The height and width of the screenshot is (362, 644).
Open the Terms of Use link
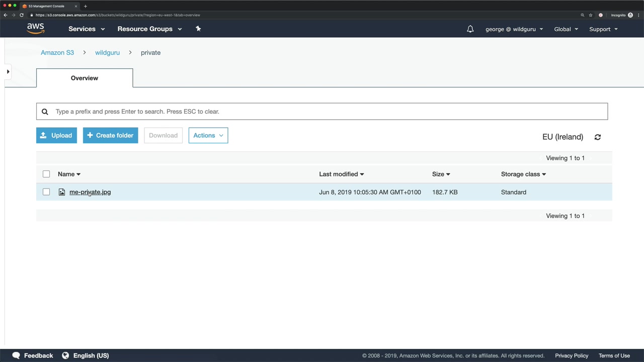(x=614, y=355)
